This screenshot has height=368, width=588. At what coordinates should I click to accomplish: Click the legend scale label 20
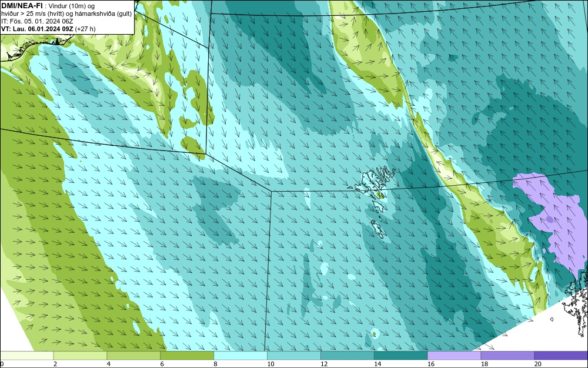tap(538, 364)
